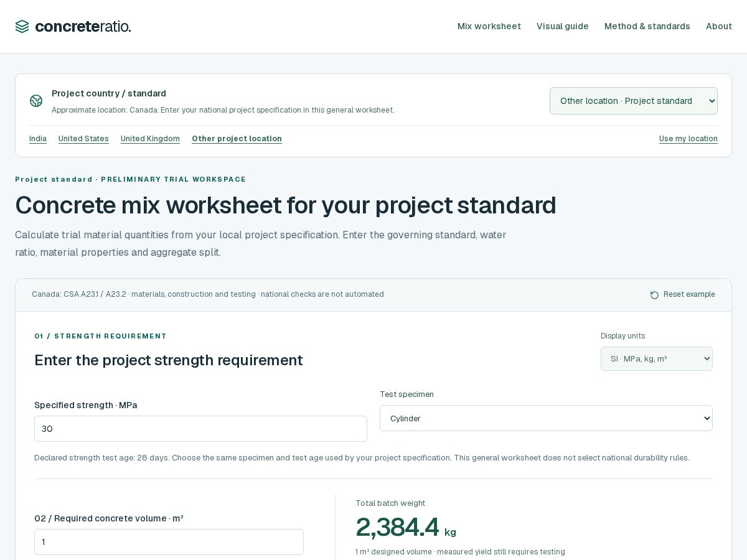The image size is (747, 560).
Task: Click the 'Approximate location: Canada' description text
Action: click(x=223, y=110)
